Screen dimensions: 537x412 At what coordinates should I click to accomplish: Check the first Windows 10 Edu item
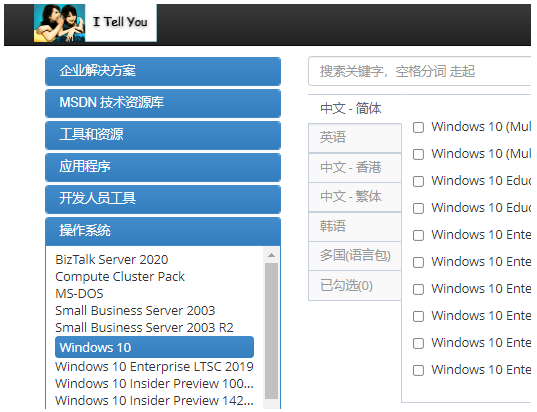click(x=418, y=181)
